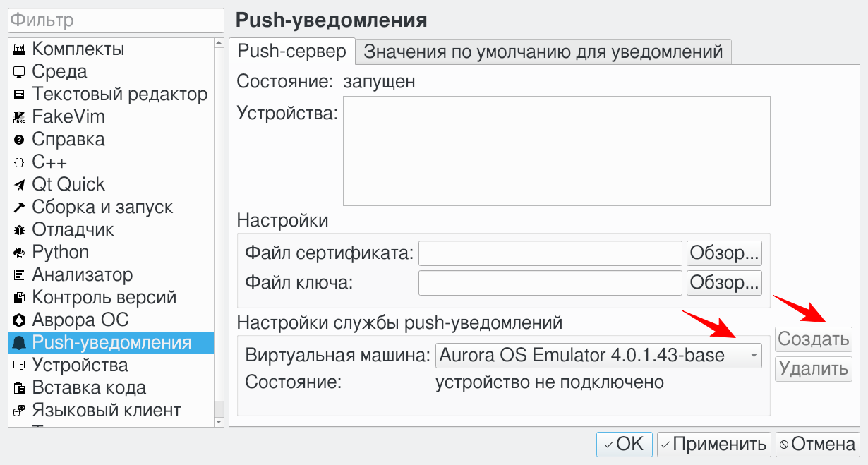Click the Отладчик bug icon
Image resolution: width=868 pixels, height=465 pixels.
[x=19, y=230]
